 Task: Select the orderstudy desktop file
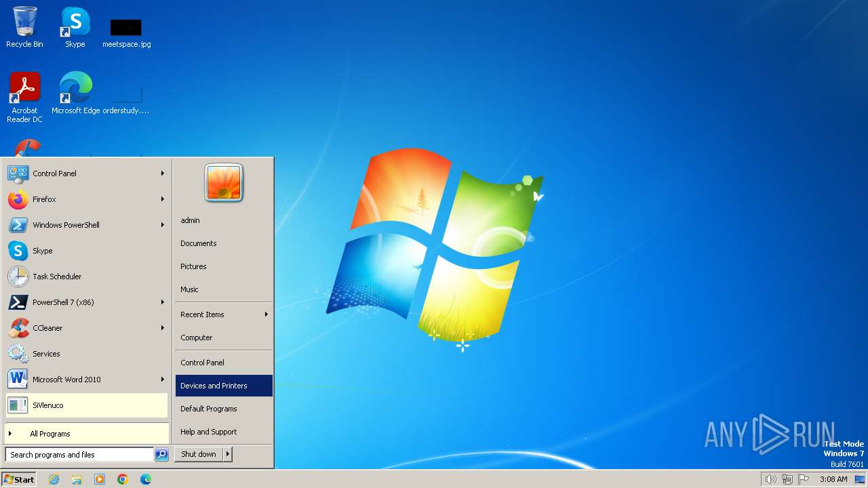pos(126,98)
